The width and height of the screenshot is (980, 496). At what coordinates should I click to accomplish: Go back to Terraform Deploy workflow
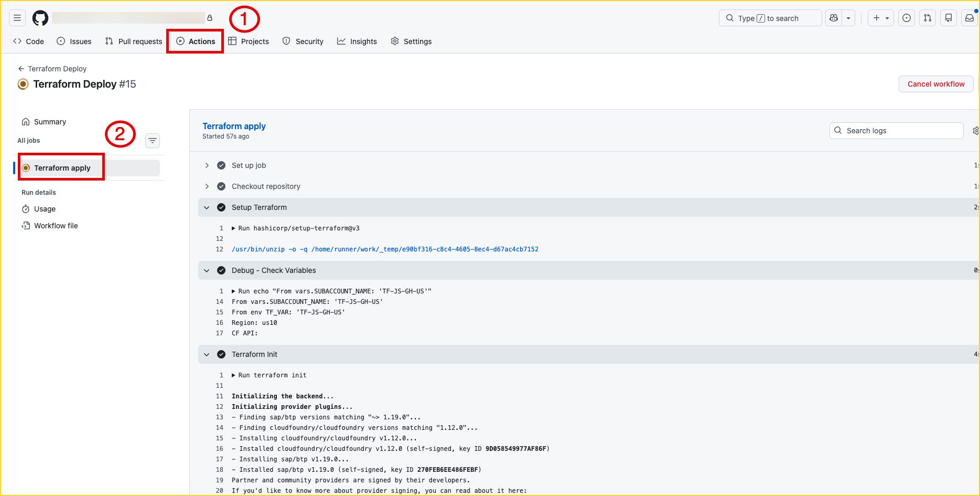pyautogui.click(x=52, y=69)
